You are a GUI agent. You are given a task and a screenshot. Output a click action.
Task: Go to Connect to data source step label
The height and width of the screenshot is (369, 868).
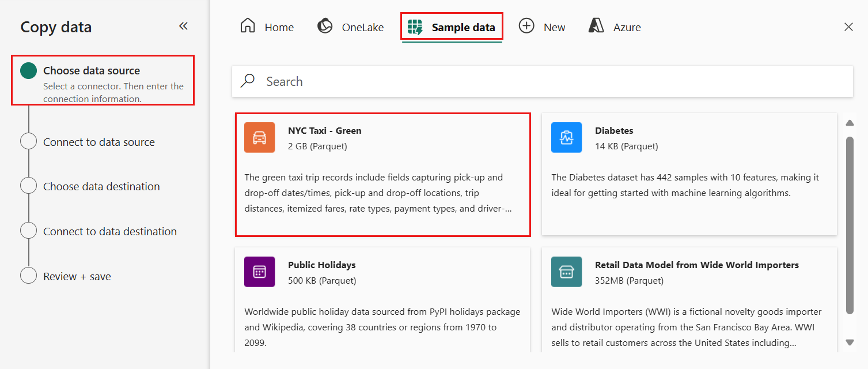pyautogui.click(x=99, y=142)
